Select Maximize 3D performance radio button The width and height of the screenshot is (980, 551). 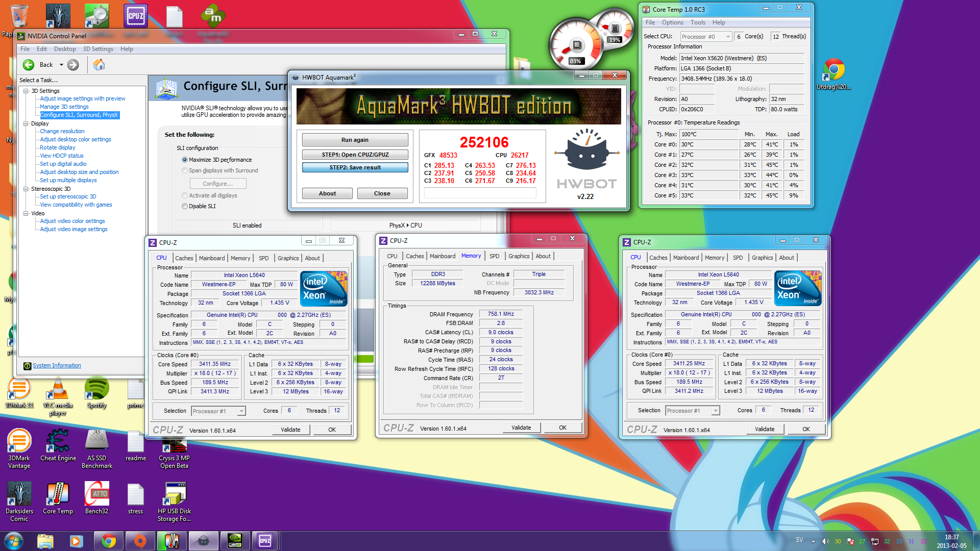(185, 160)
